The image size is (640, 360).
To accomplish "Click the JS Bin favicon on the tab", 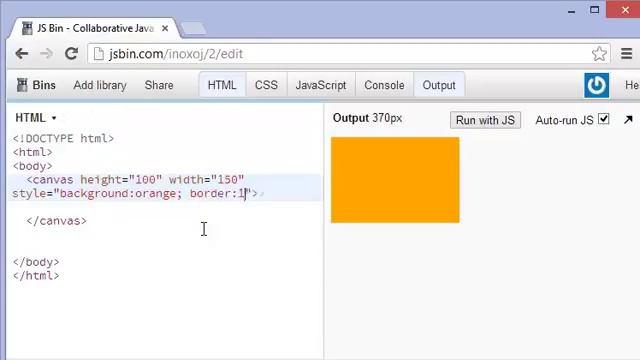I will [27, 28].
